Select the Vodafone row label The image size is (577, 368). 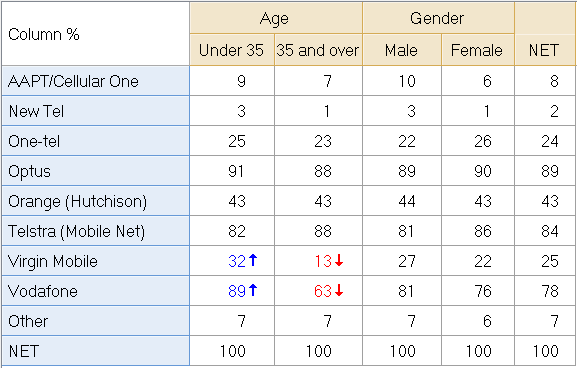coord(95,291)
